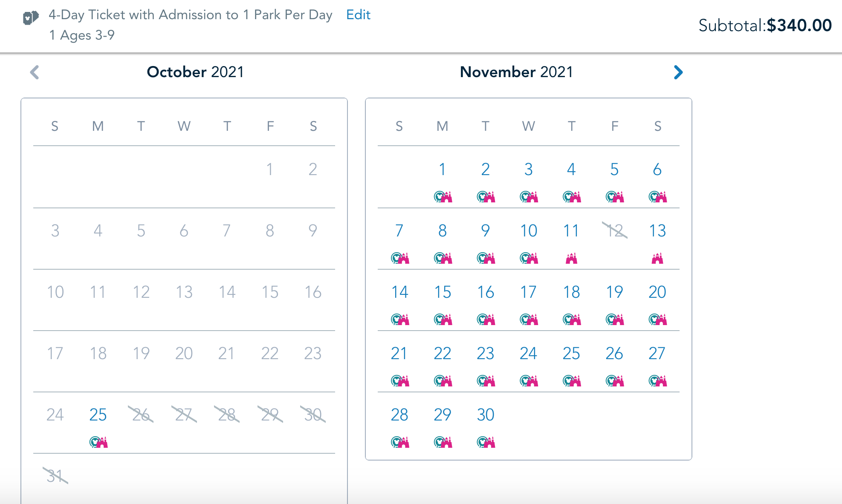Click the park icons beneath November 1
842x504 pixels.
(x=443, y=197)
